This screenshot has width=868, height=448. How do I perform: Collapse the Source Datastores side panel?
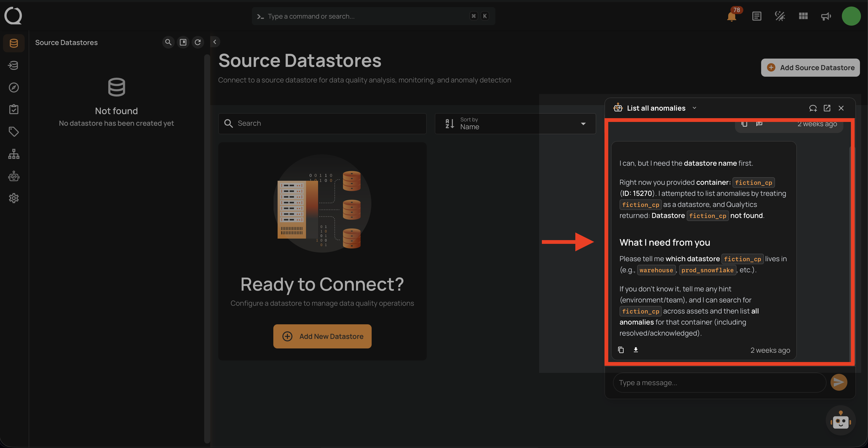tap(215, 42)
